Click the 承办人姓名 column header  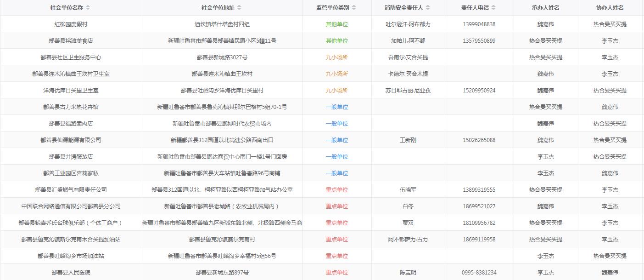coord(545,8)
